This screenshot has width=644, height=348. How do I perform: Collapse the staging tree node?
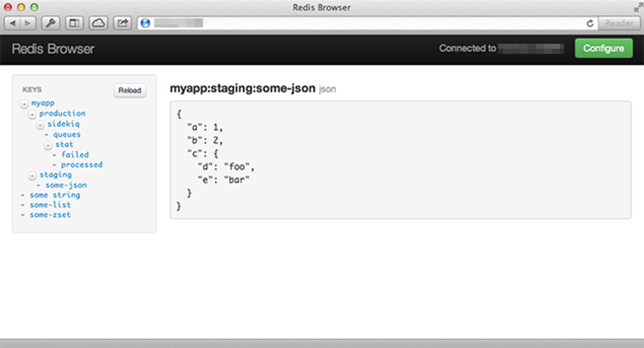tap(32, 176)
